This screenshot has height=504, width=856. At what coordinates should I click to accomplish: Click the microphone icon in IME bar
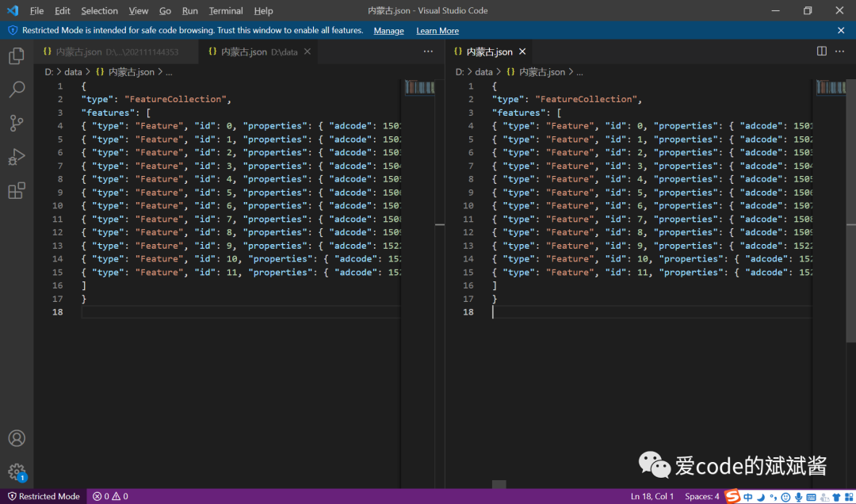[798, 496]
